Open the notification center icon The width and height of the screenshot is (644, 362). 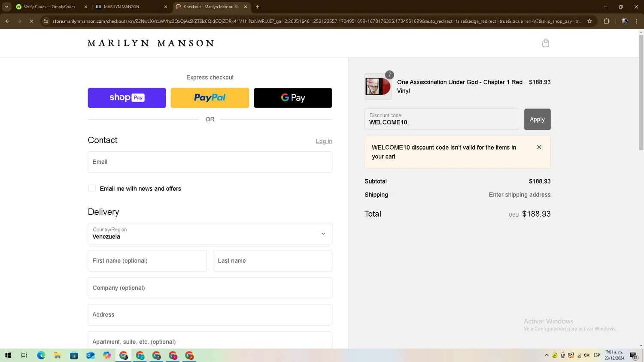point(634,355)
